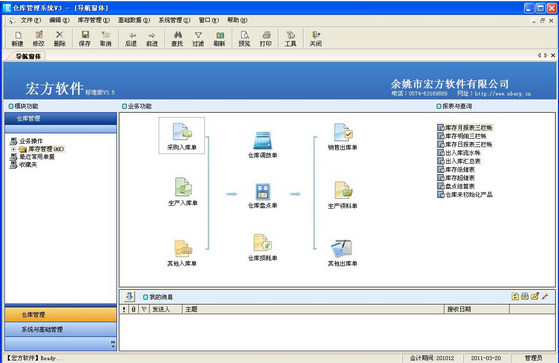This screenshot has width=559, height=363.
Task: Open the 库存低储表 report
Action: pos(456,169)
